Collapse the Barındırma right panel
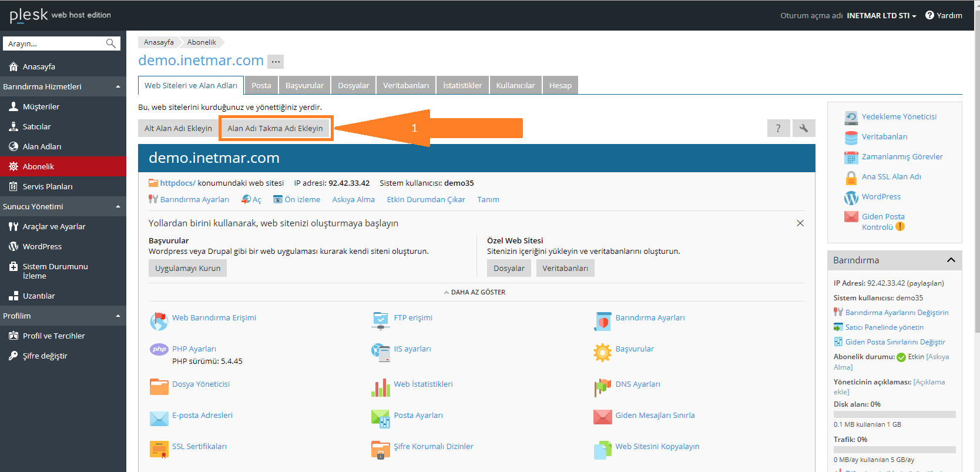This screenshot has width=980, height=472. point(951,260)
